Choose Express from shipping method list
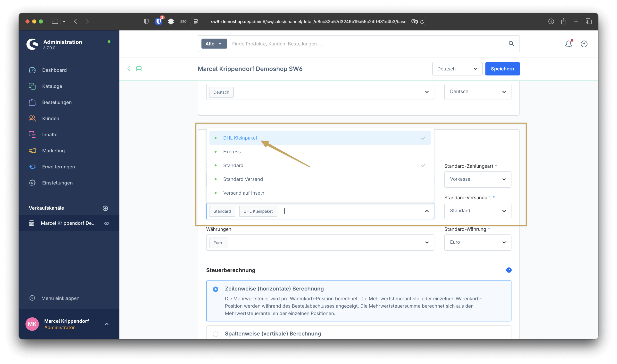 (x=232, y=152)
